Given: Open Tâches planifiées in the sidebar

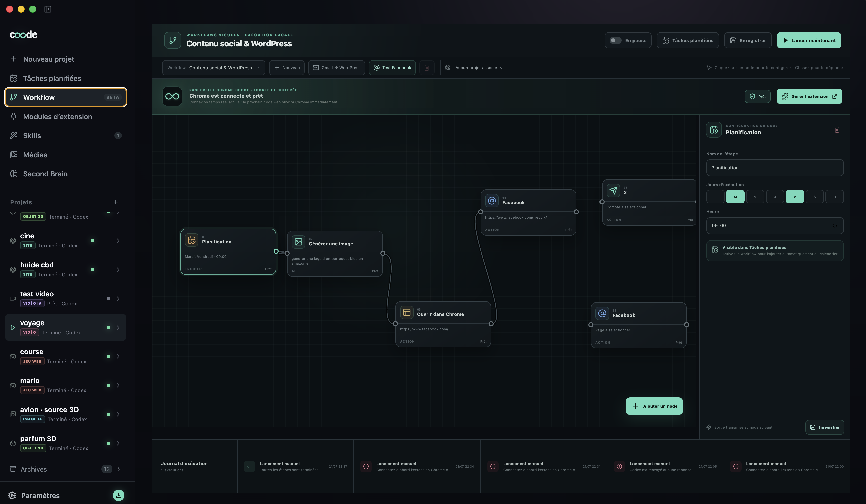Looking at the screenshot, I should click(66, 78).
